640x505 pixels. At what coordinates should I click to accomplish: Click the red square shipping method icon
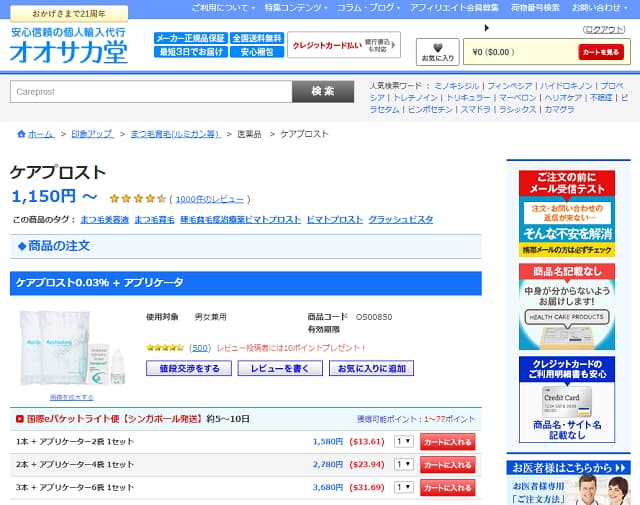tap(20, 419)
